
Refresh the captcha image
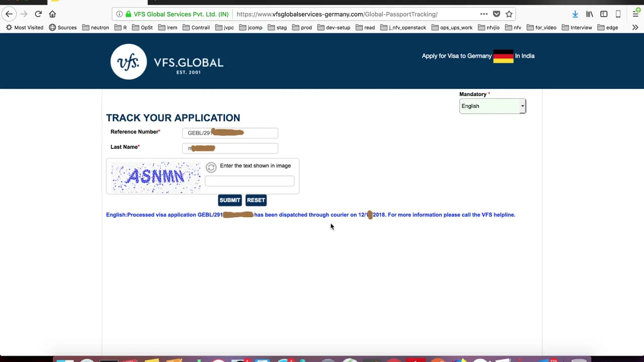211,167
